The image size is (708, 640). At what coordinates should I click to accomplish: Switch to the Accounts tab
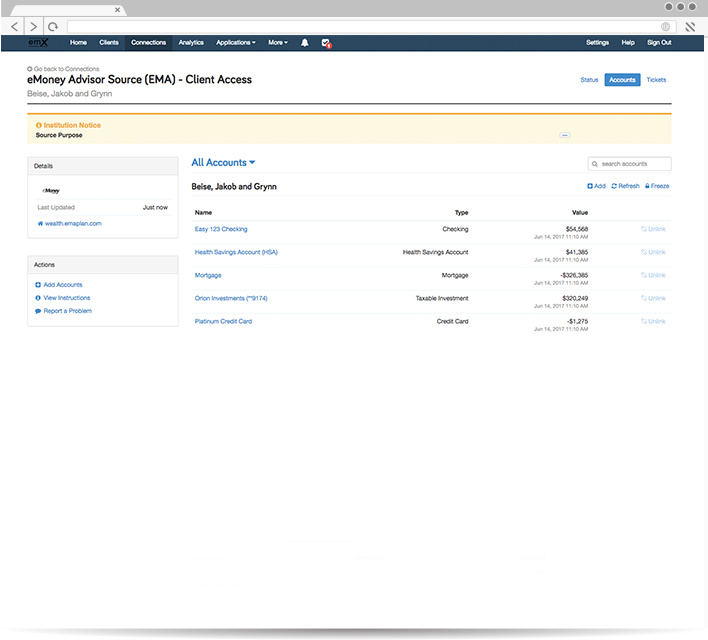[x=622, y=80]
